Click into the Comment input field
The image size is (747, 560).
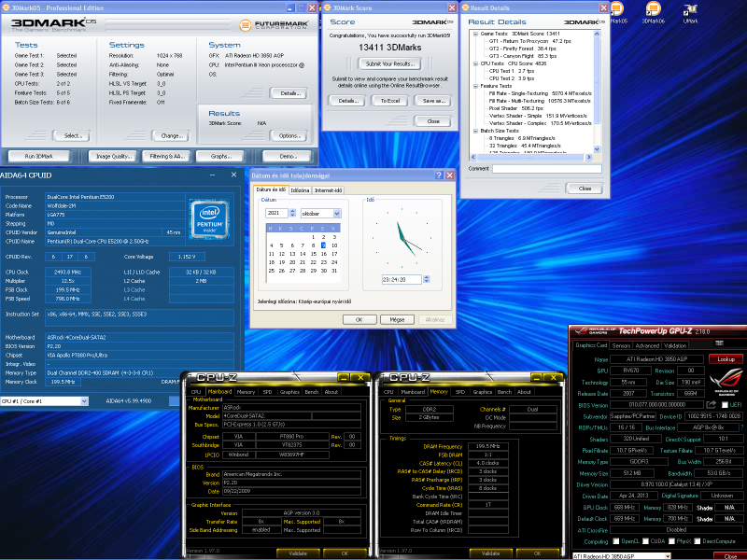(547, 169)
